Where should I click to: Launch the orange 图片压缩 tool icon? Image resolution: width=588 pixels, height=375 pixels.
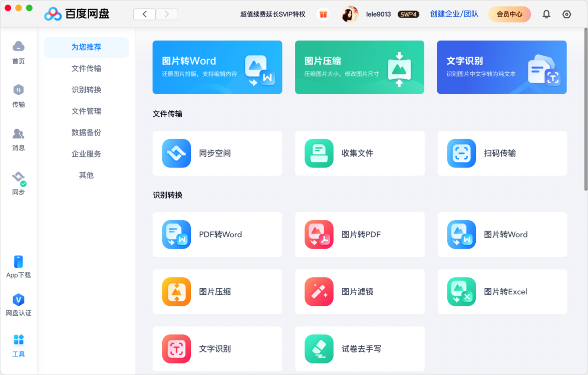coord(176,292)
